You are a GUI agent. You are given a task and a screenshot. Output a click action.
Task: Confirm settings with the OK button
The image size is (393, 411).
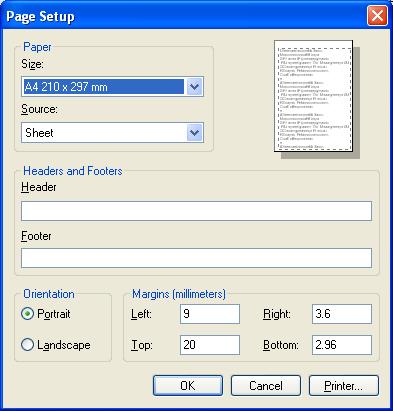pos(188,386)
